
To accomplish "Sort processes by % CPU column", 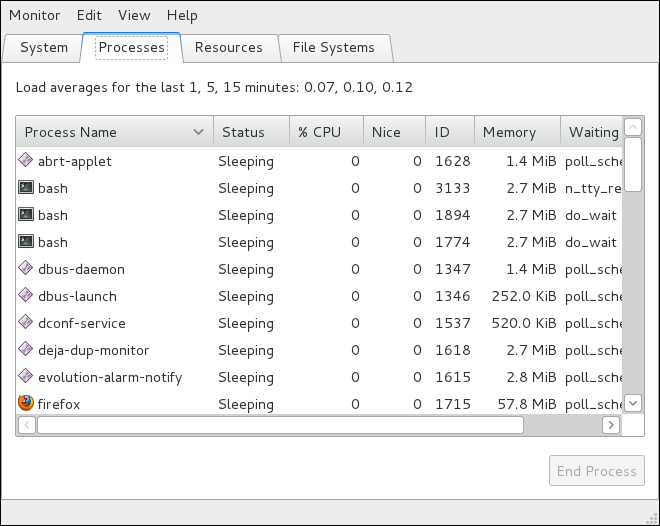I will tap(326, 132).
